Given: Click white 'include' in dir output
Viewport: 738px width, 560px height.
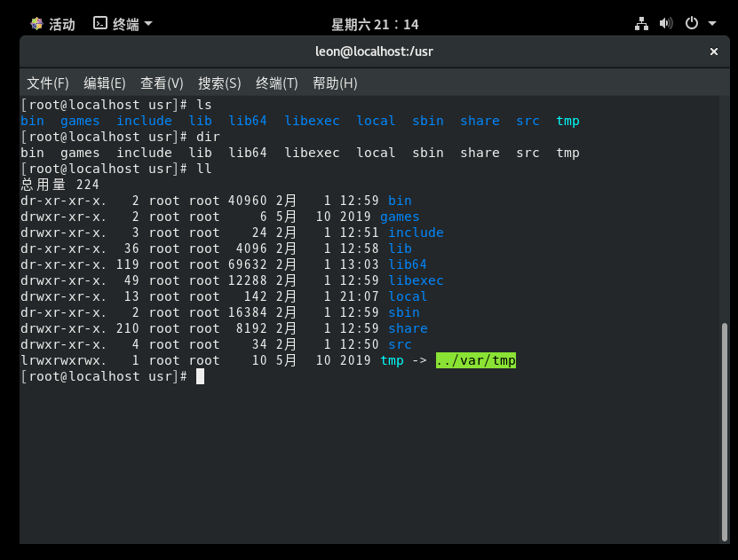Looking at the screenshot, I should 144,153.
